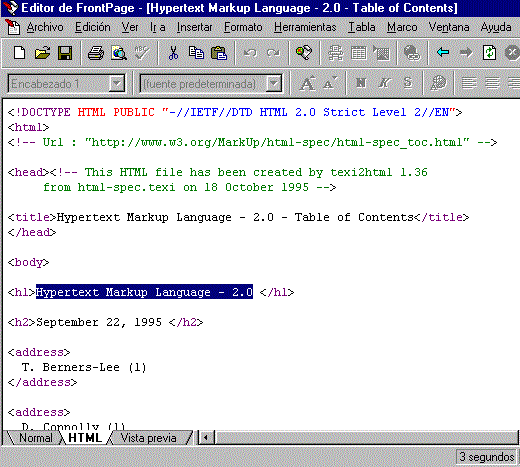Open the Tabla menu

(x=362, y=27)
